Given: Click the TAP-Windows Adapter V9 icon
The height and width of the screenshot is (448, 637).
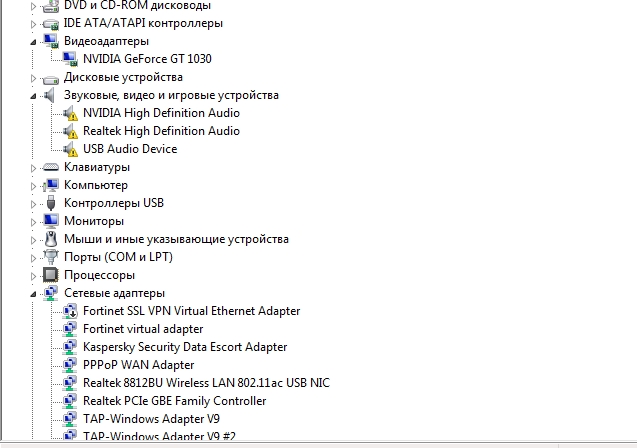Looking at the screenshot, I should [x=70, y=419].
